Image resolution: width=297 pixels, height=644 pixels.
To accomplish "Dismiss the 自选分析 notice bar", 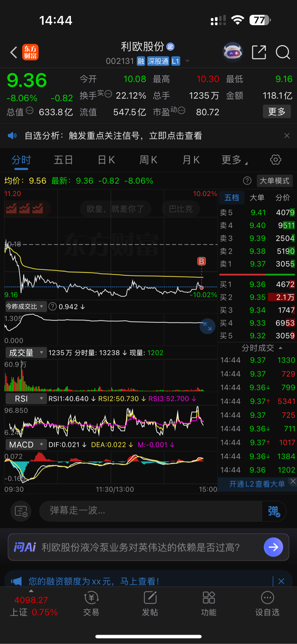I will pos(287,136).
